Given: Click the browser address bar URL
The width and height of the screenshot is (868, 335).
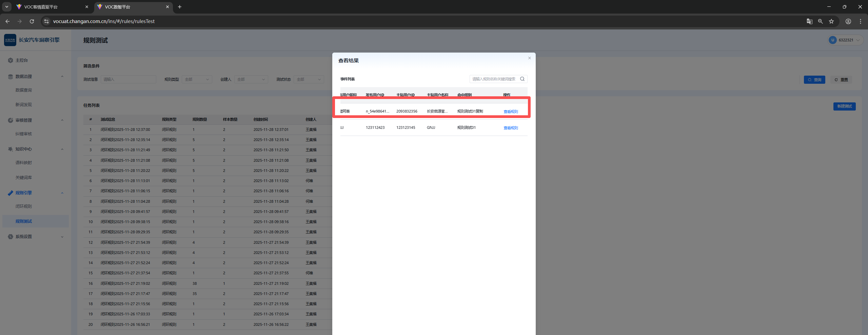Looking at the screenshot, I should click(104, 21).
